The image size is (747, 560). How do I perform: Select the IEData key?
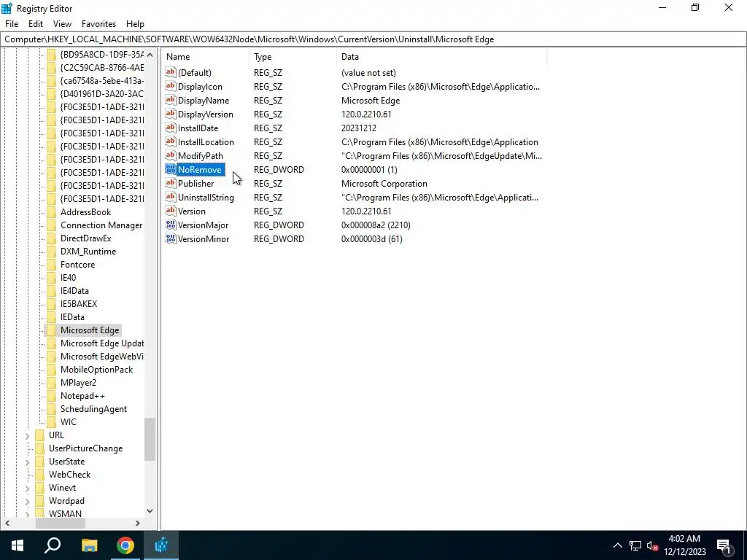(x=72, y=317)
